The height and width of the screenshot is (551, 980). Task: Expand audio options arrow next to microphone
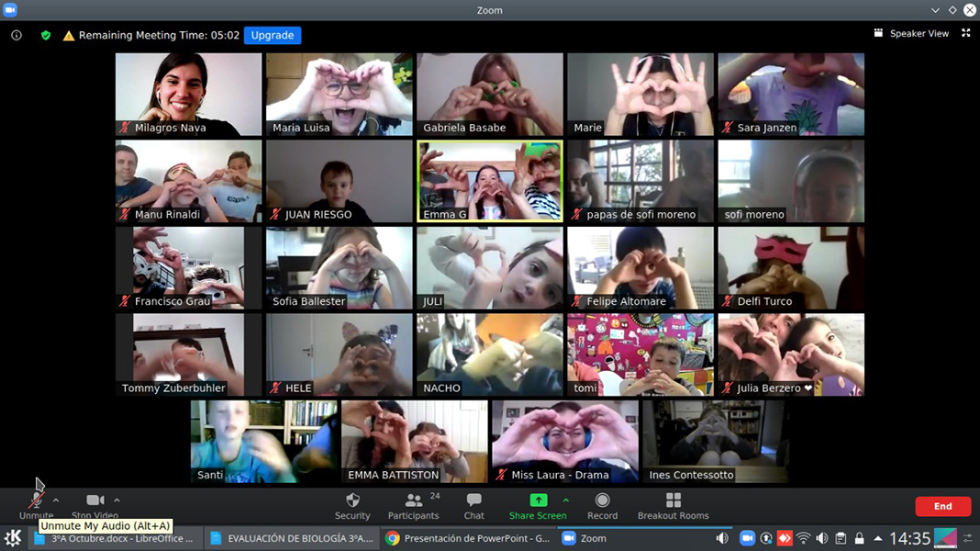coord(56,500)
